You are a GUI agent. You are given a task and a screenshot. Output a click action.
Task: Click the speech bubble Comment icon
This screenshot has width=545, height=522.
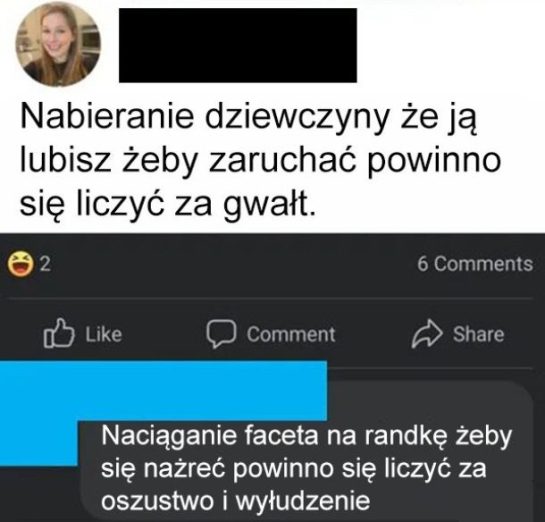click(221, 334)
